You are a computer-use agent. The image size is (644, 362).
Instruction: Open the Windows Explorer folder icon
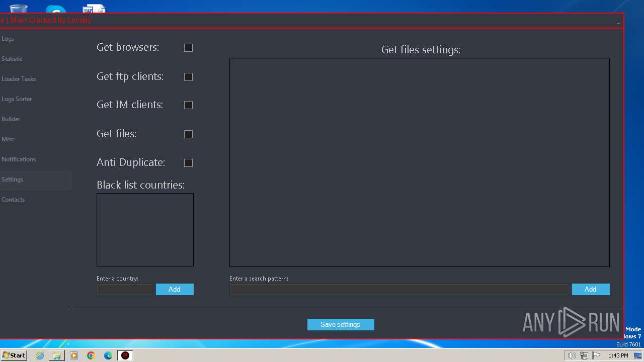pos(57,355)
